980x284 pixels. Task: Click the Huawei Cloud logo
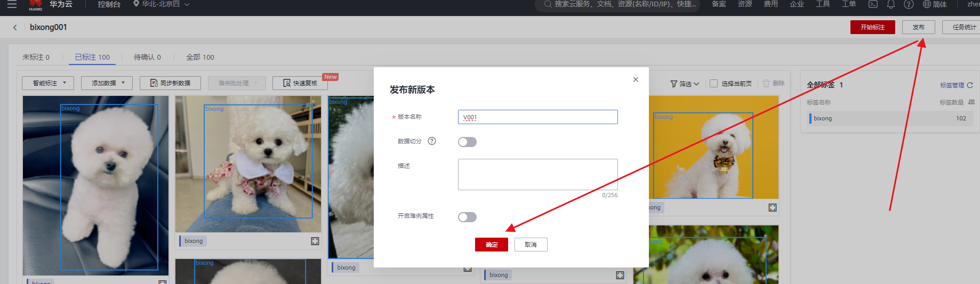point(36,5)
